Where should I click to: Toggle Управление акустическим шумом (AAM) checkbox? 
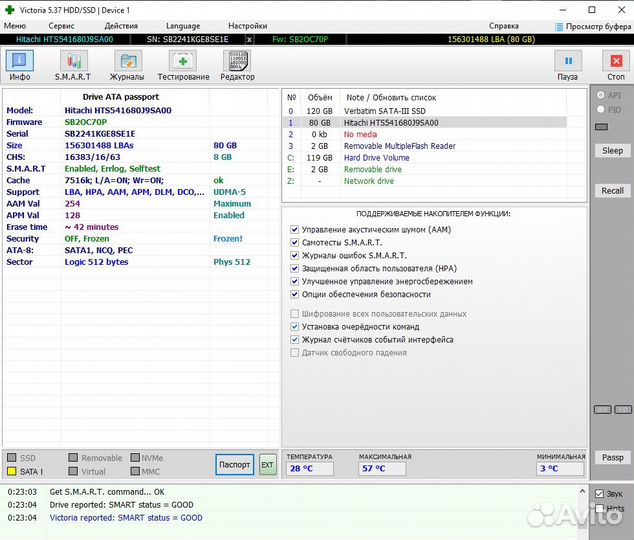click(294, 229)
